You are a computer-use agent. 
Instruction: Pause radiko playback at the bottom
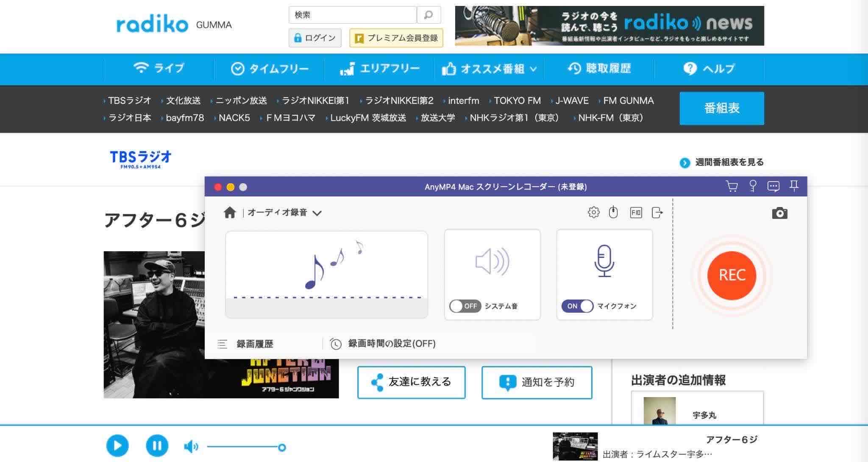(x=157, y=446)
